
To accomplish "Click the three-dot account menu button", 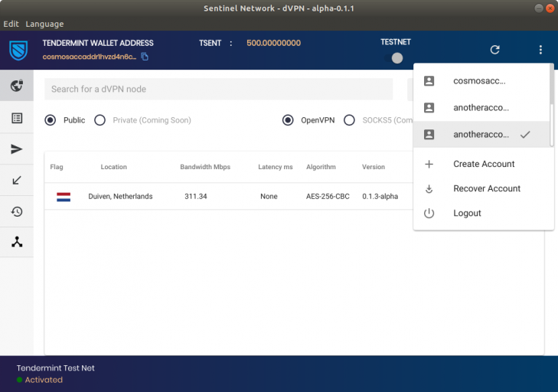I will pos(540,50).
